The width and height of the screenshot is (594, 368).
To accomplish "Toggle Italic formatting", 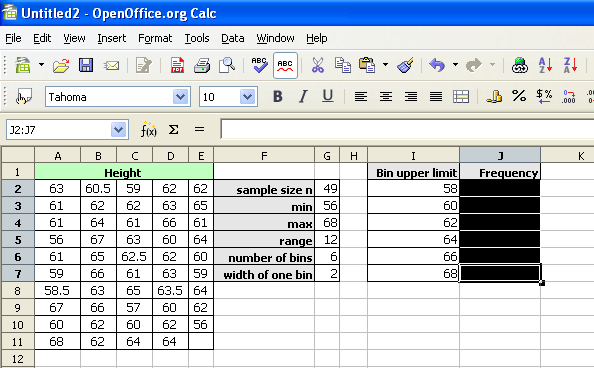I will pos(303,97).
